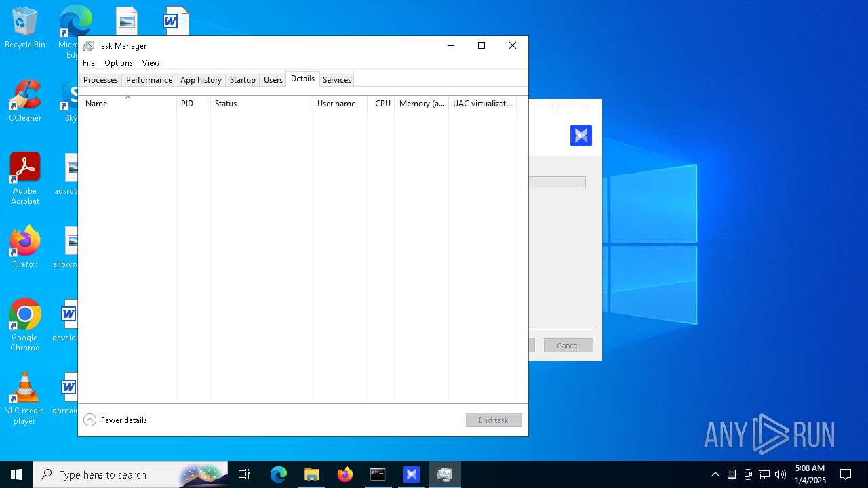Open File Explorer from the taskbar
The height and width of the screenshot is (488, 868).
[311, 474]
